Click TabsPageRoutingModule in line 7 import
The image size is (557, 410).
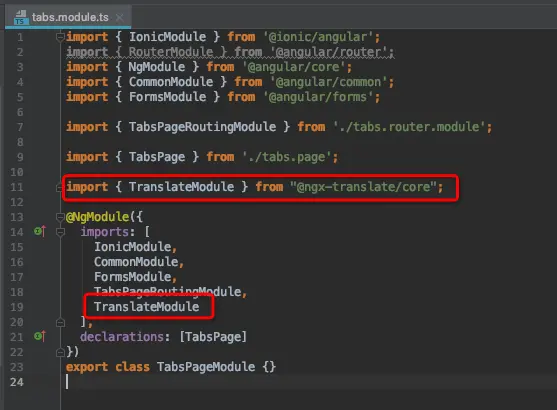click(x=202, y=127)
